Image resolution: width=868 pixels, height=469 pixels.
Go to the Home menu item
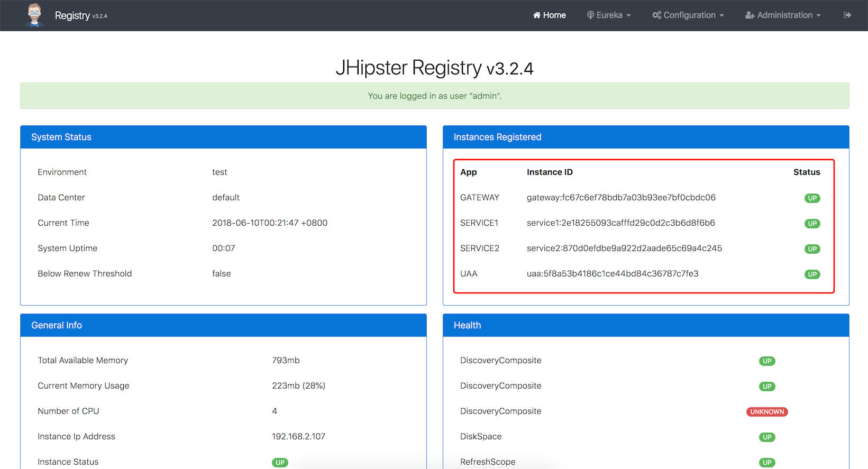(549, 15)
